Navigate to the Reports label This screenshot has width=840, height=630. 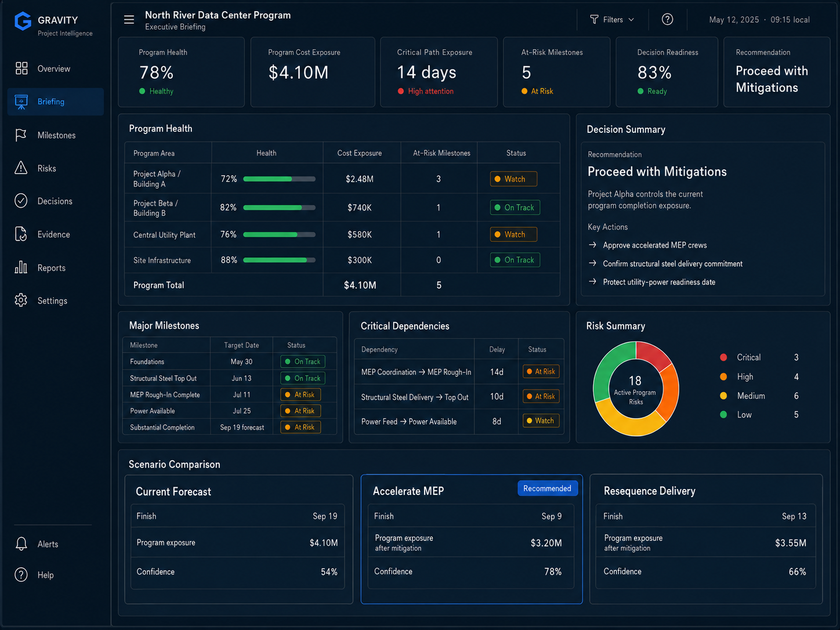(52, 268)
